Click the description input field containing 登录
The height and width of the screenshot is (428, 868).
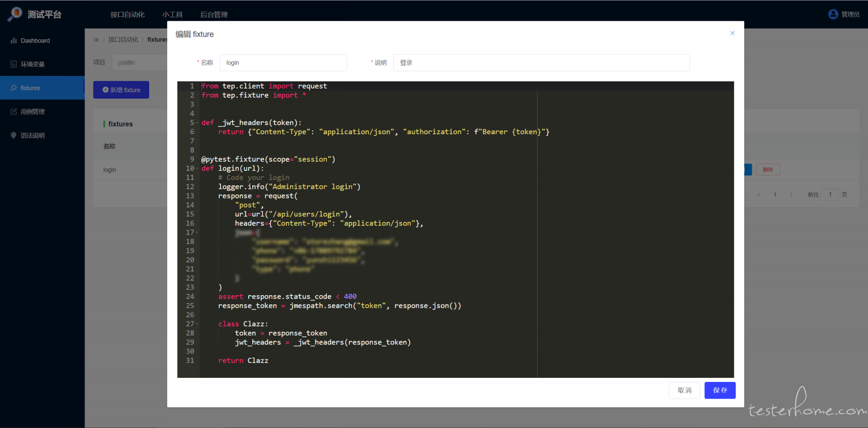(x=541, y=63)
